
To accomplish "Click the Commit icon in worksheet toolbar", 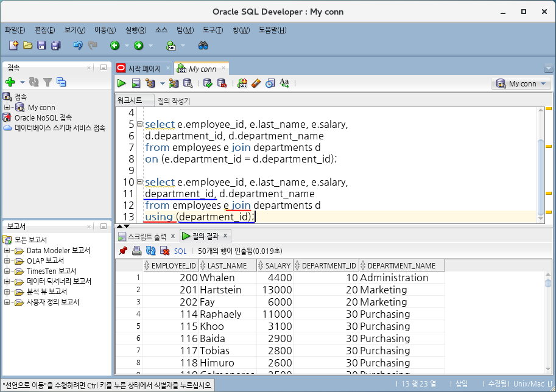I will tap(208, 83).
